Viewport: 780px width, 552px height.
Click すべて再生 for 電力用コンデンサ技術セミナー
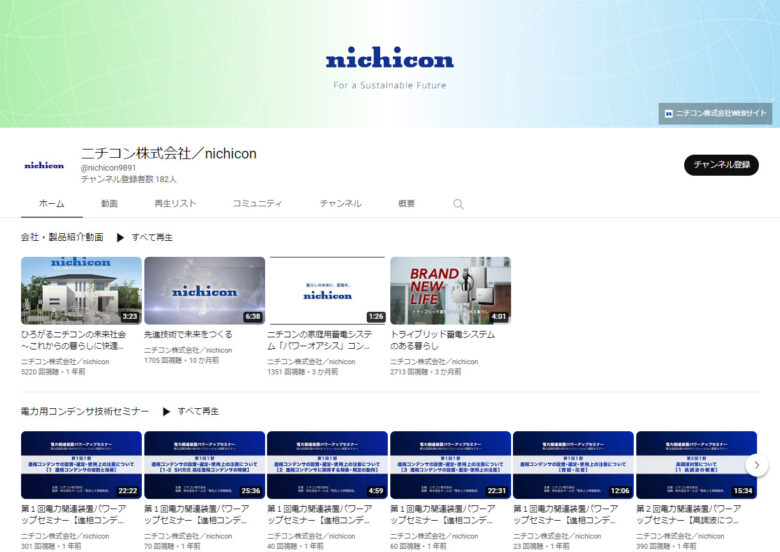[x=198, y=412]
